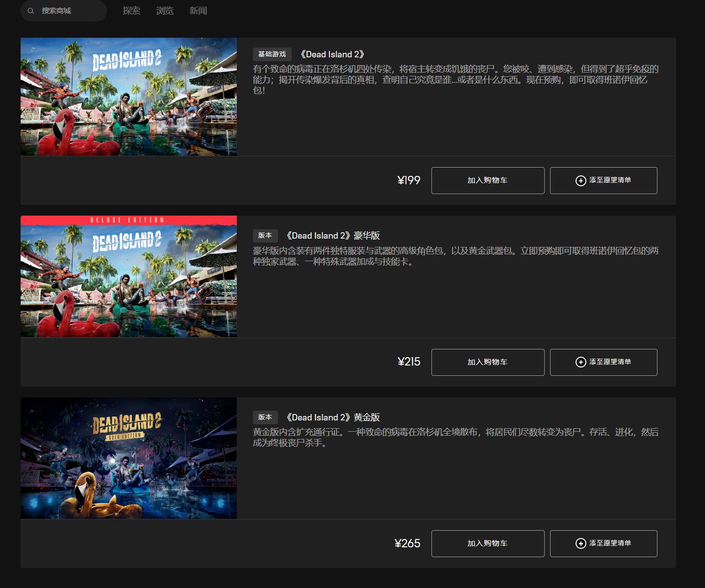Open the 探索 tab
The height and width of the screenshot is (588, 705).
(x=131, y=11)
